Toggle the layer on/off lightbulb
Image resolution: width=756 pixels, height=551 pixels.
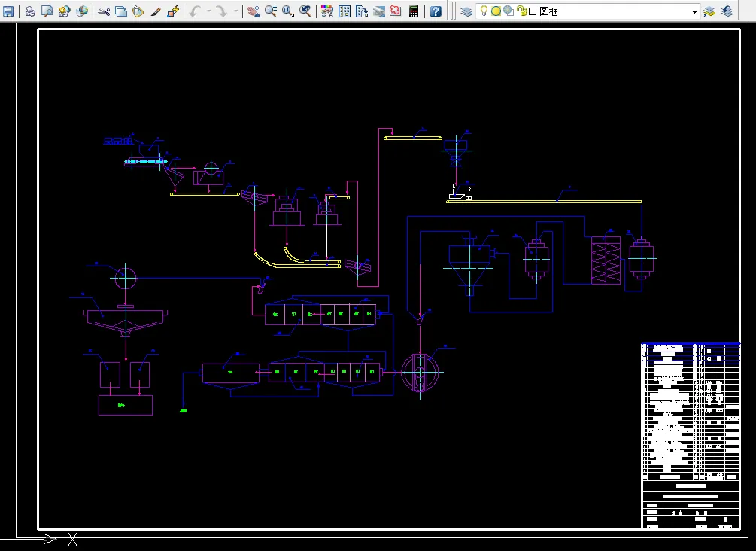pos(484,11)
